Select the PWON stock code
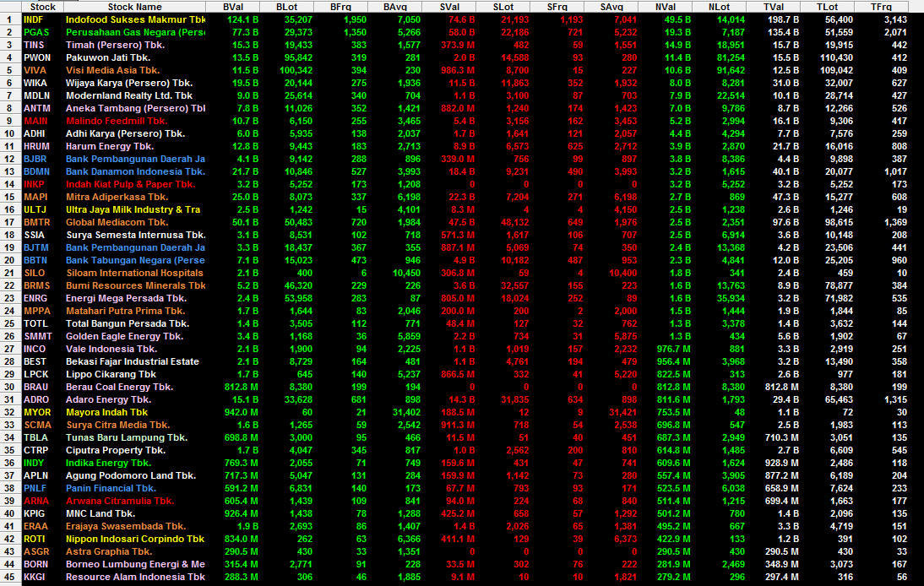Viewport: 924px width, 586px height. pyautogui.click(x=37, y=57)
